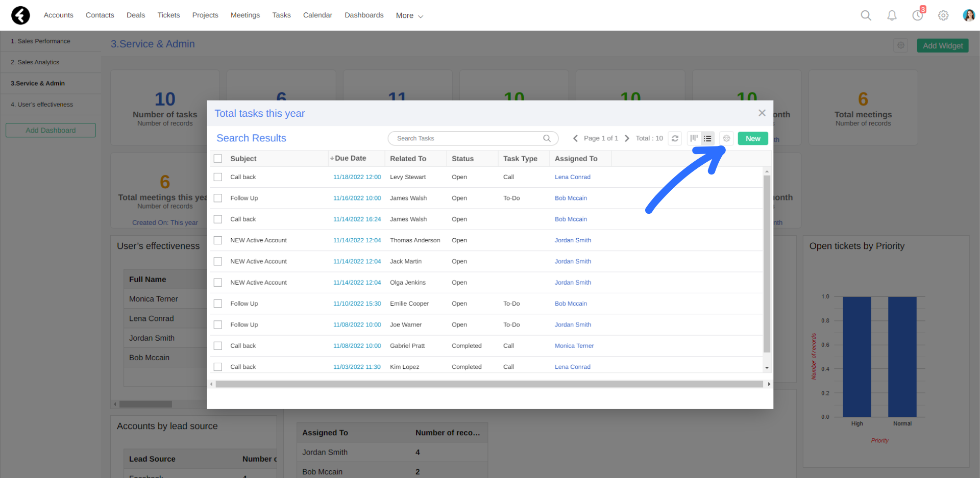Expand the More navigation menu
Viewport: 980px width, 478px height.
408,15
